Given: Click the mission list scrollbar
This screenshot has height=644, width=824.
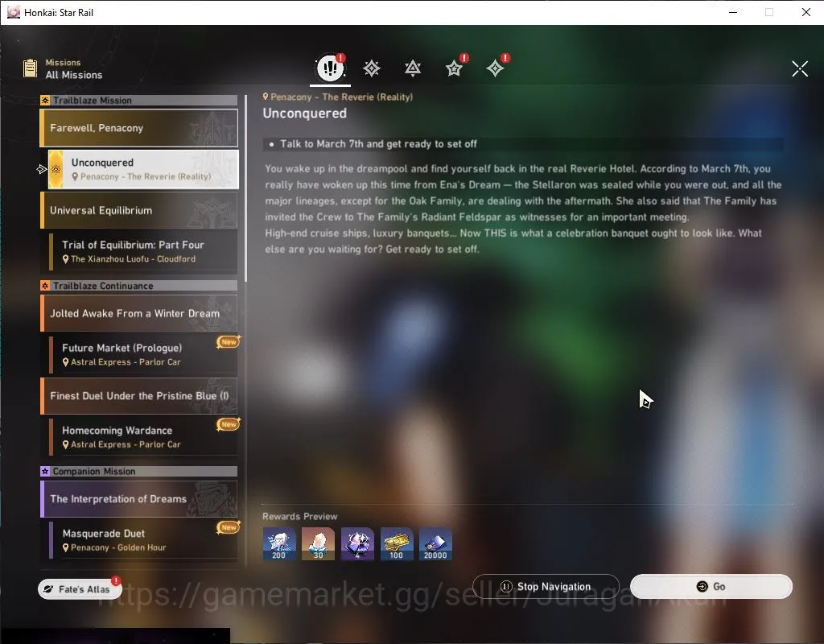Looking at the screenshot, I should (x=245, y=188).
